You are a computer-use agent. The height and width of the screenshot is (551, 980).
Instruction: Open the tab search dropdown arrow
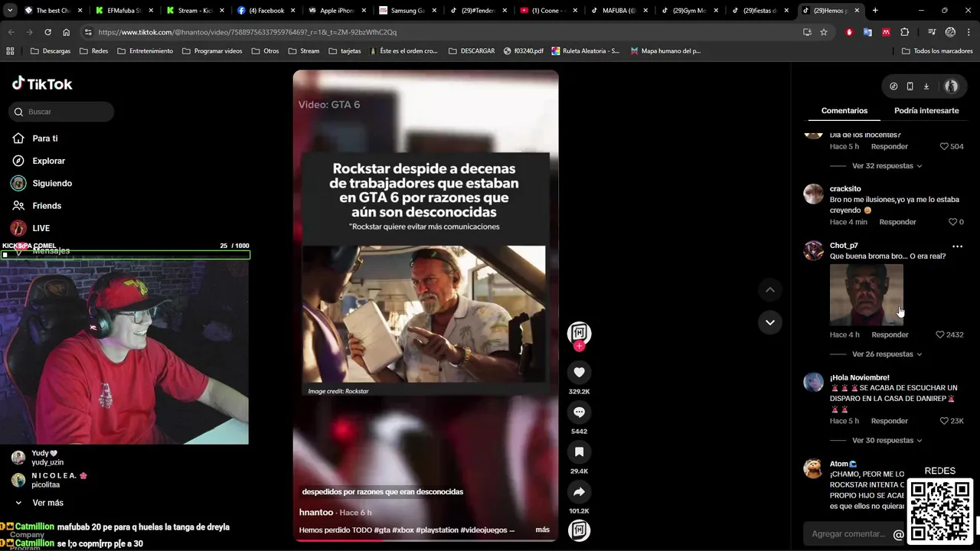[x=11, y=11]
